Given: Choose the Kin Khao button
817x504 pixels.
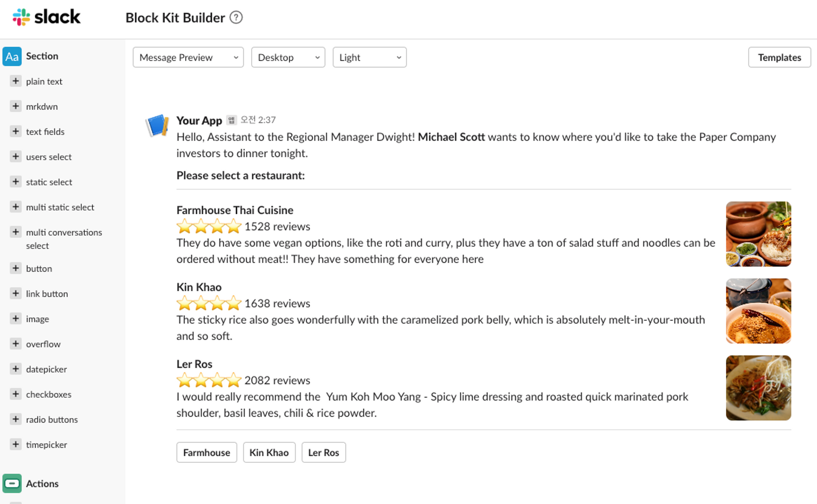Looking at the screenshot, I should pos(269,453).
